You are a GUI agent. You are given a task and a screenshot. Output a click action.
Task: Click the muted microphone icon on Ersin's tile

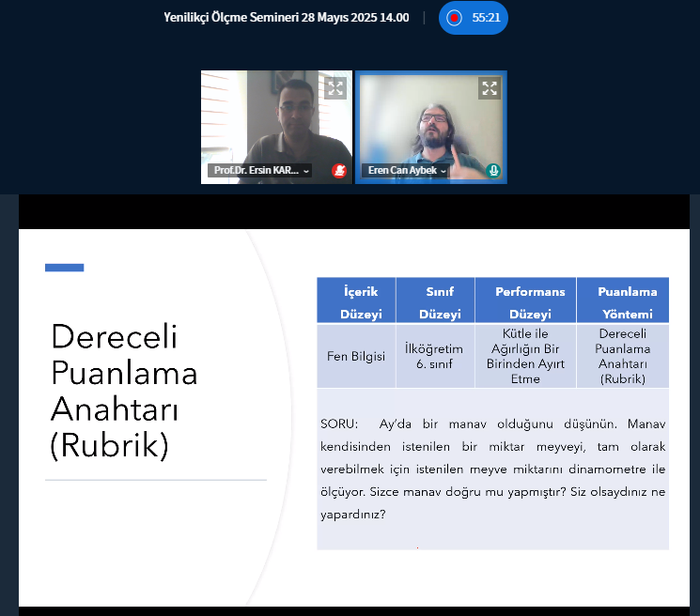(338, 171)
